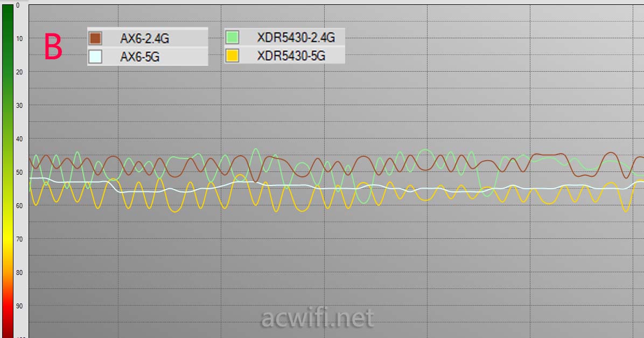Click the 60 tick label on axis

coord(19,206)
